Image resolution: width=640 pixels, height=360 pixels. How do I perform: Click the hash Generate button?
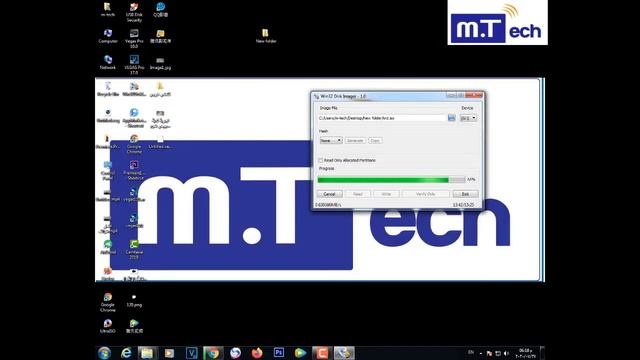(x=355, y=140)
